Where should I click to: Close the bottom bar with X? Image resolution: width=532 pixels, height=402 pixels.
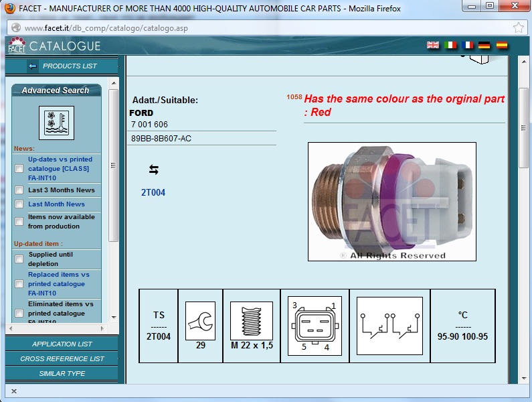click(14, 391)
